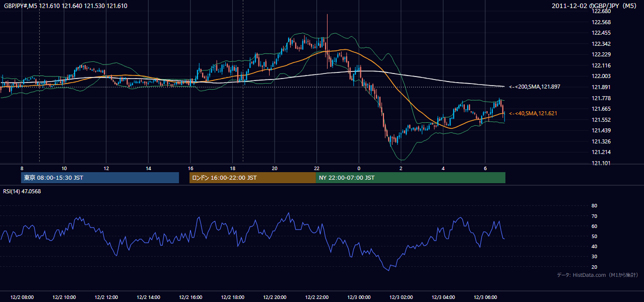
Task: Click the price axis value 122.568
Action: coord(602,22)
